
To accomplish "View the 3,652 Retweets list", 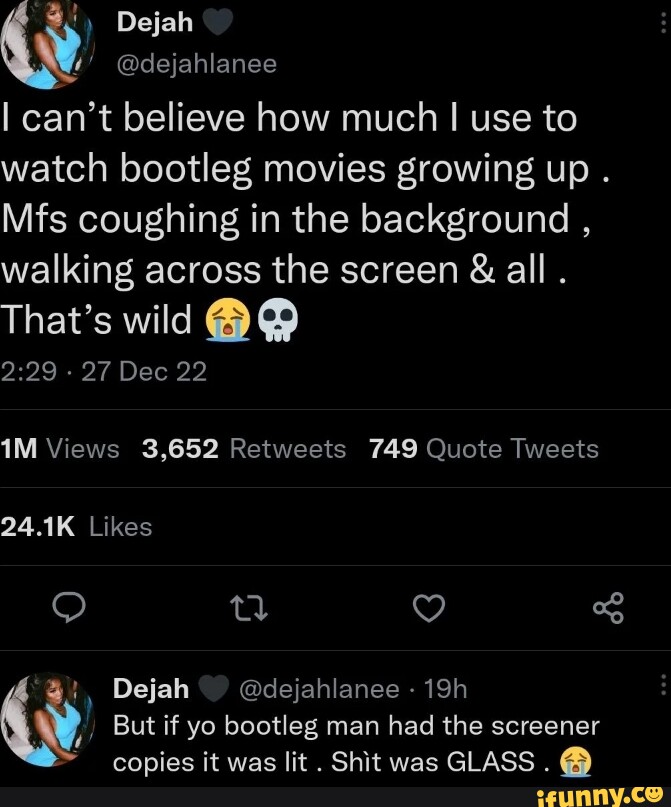I will [244, 449].
